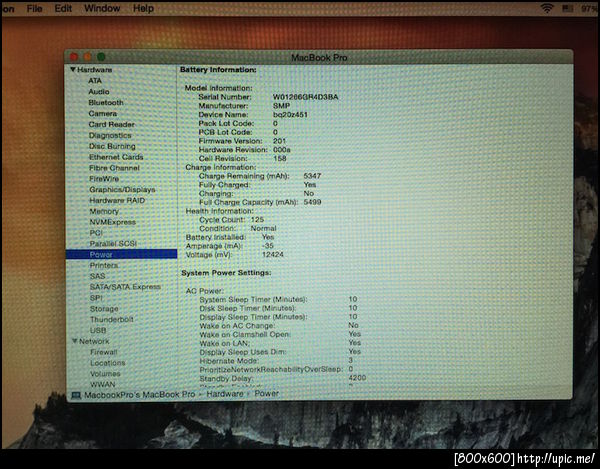Select NVMExpress in the sidebar
The width and height of the screenshot is (600, 469).
point(112,222)
